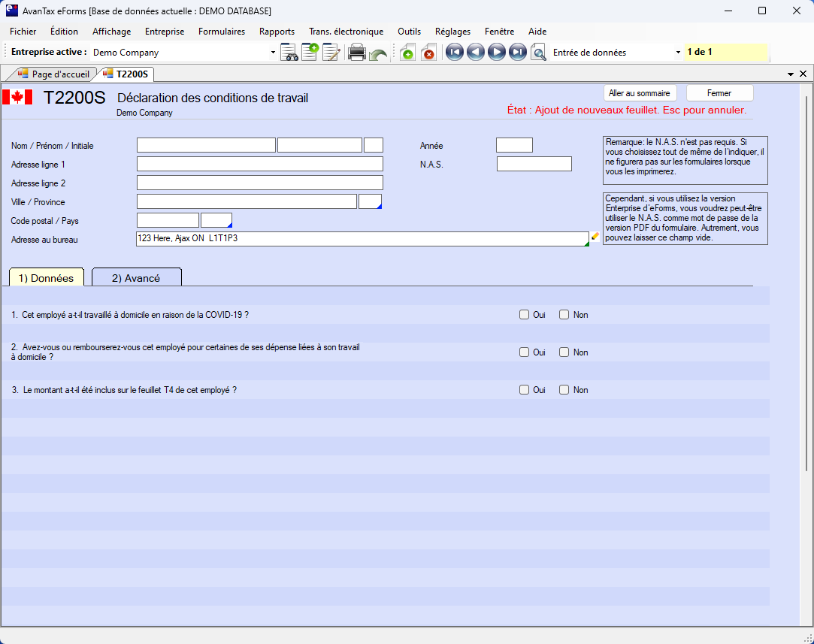This screenshot has width=814, height=644.
Task: Click the N.A.S. input field
Action: (534, 164)
